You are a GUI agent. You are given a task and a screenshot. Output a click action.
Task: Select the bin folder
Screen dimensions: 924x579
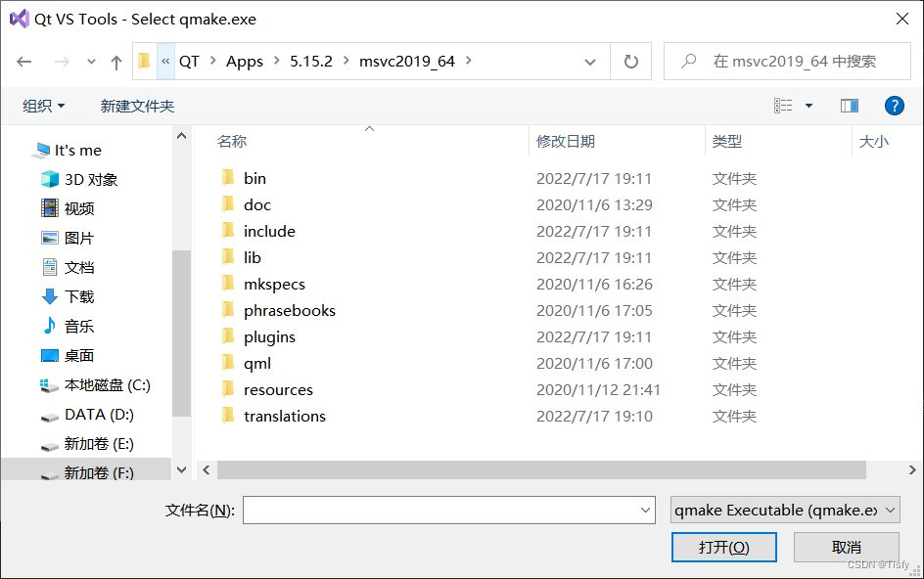click(254, 178)
